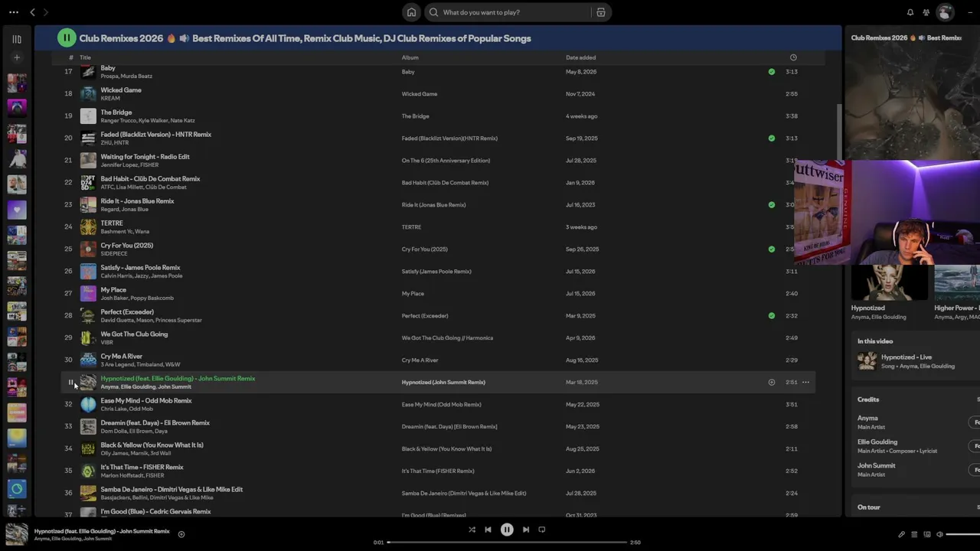Open the user profile avatar
Screen dimensions: 980x551
click(x=946, y=12)
